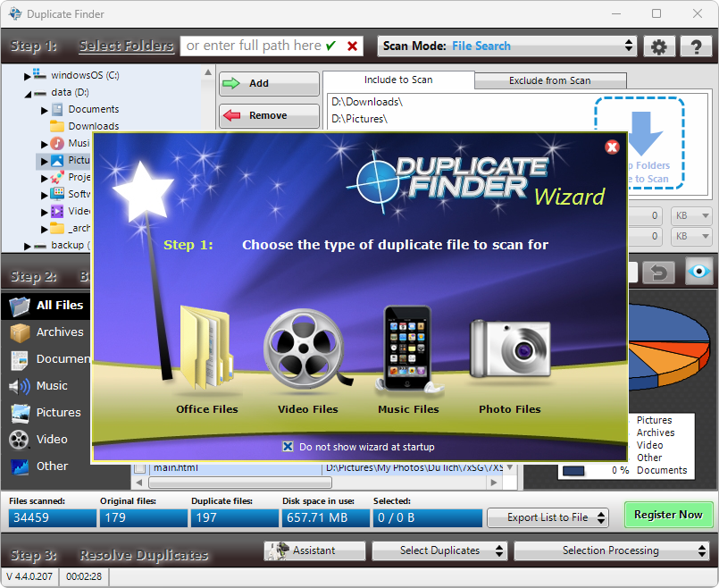This screenshot has height=588, width=719.
Task: Select D:\Pictures\ in the scan list
Action: (359, 119)
